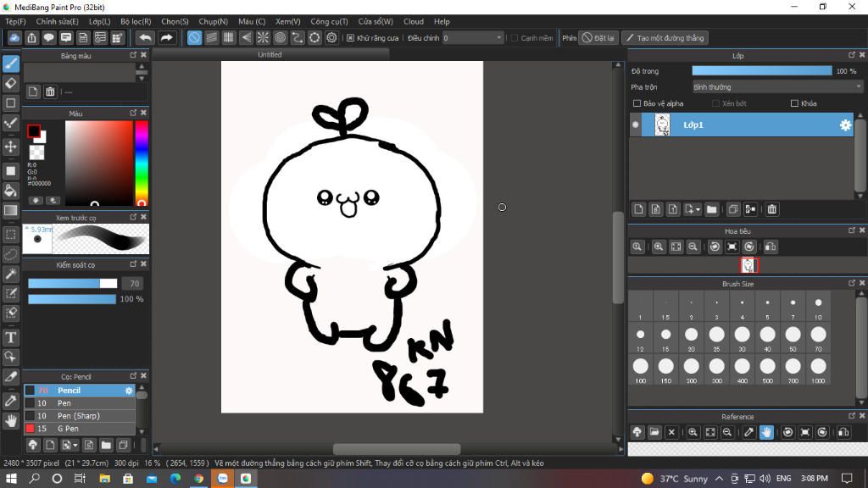
Task: Select the Eraser tool
Action: click(x=11, y=84)
